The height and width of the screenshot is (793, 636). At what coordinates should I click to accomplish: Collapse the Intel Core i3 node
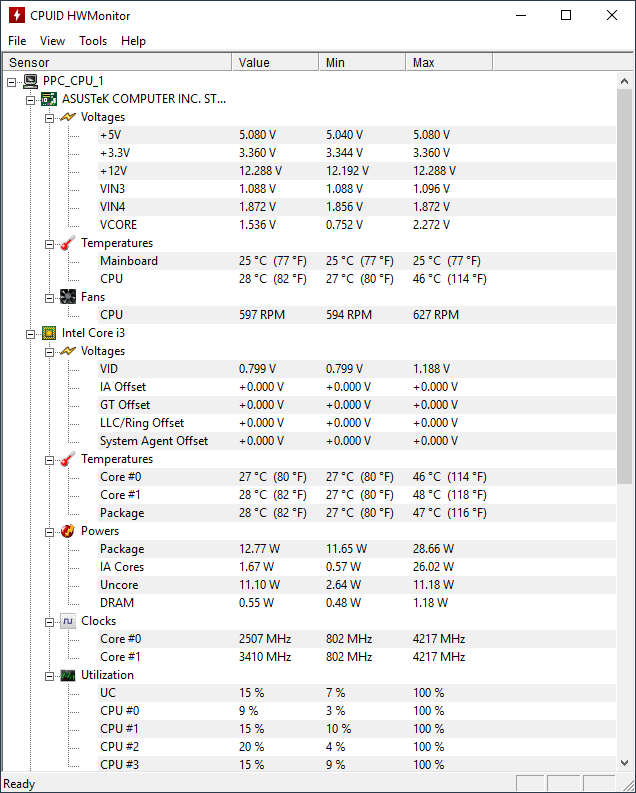click(x=31, y=334)
